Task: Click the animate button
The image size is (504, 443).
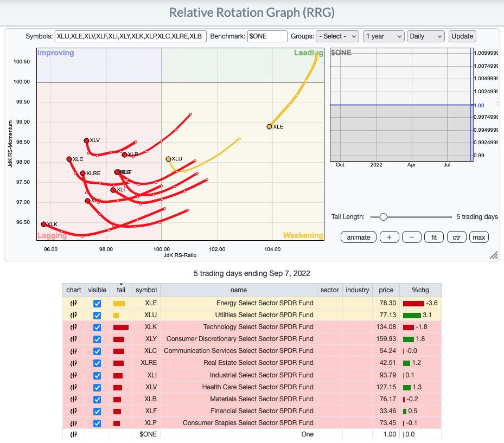Action: click(359, 237)
